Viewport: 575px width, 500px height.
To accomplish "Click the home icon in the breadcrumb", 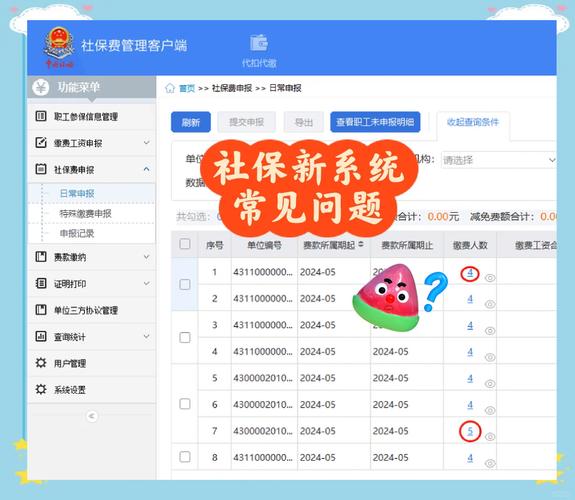I will tap(170, 88).
